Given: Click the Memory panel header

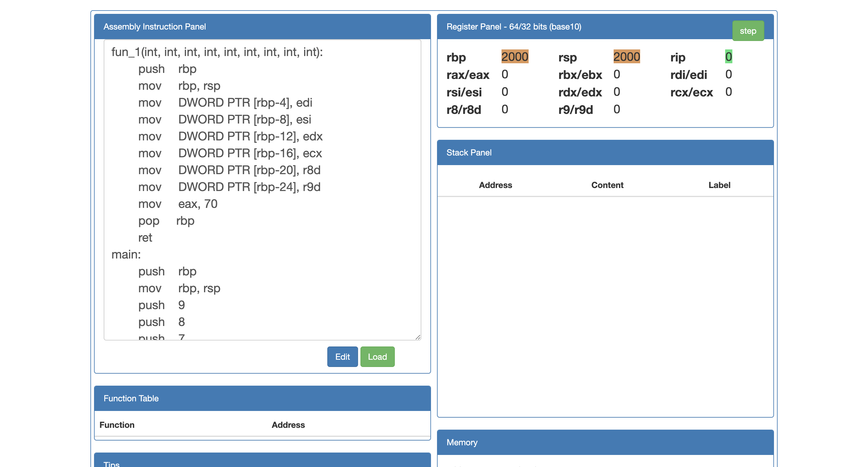Looking at the screenshot, I should (462, 442).
